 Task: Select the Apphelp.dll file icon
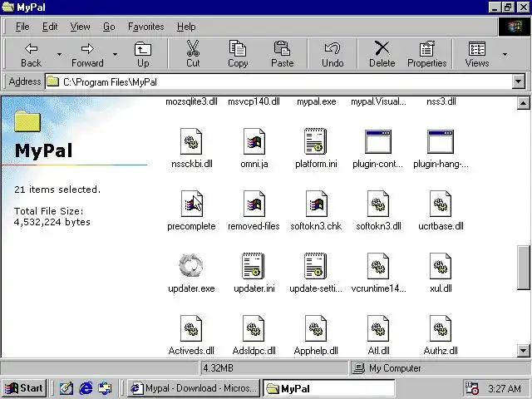point(316,328)
